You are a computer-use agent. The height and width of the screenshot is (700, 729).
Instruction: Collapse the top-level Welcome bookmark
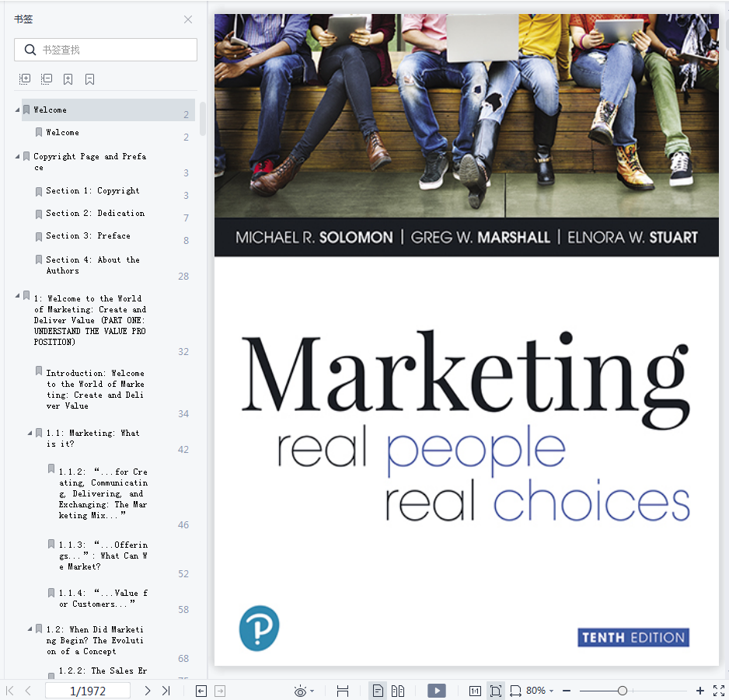(x=17, y=110)
